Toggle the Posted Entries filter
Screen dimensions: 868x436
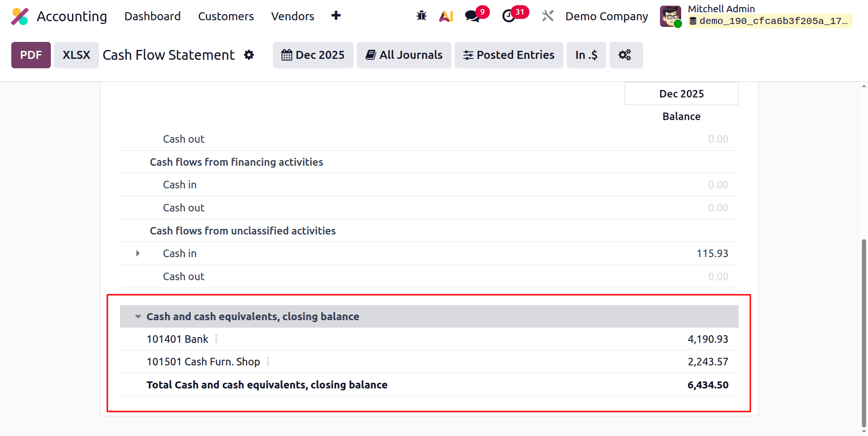coord(508,55)
